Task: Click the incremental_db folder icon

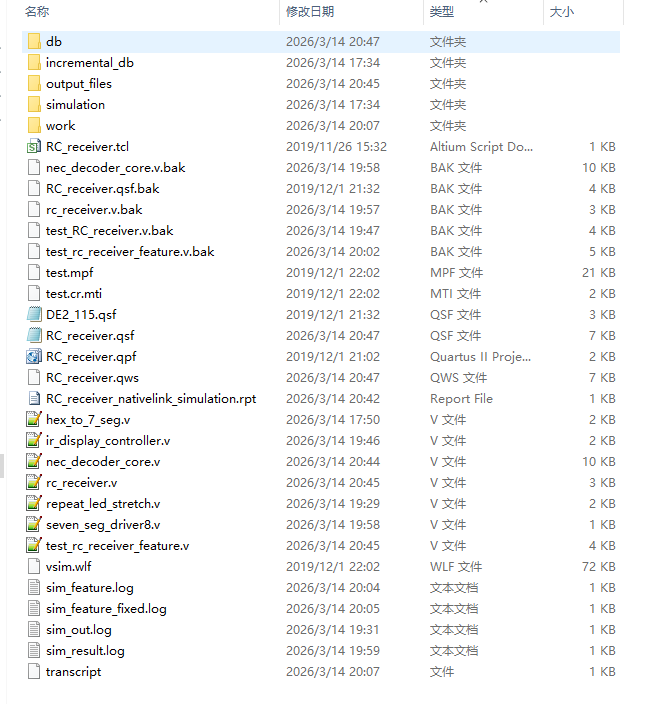Action: point(34,62)
